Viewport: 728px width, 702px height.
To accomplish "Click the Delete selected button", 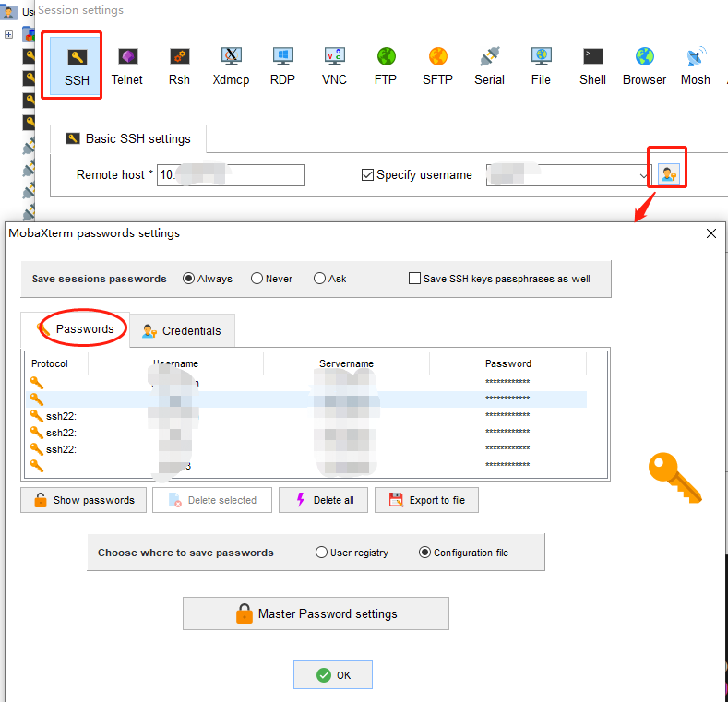I will tap(212, 500).
